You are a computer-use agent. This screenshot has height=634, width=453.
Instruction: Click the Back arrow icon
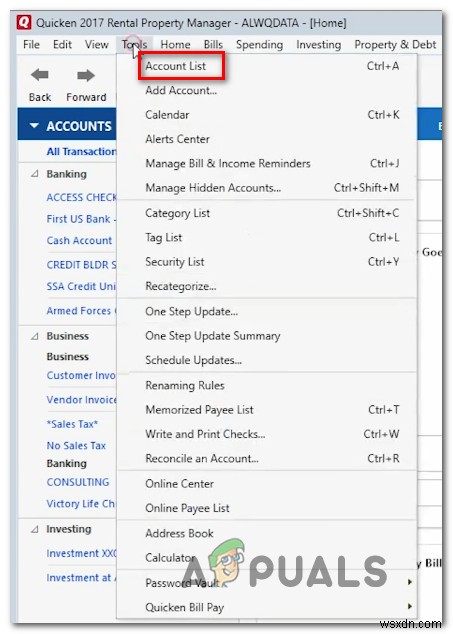(x=40, y=75)
